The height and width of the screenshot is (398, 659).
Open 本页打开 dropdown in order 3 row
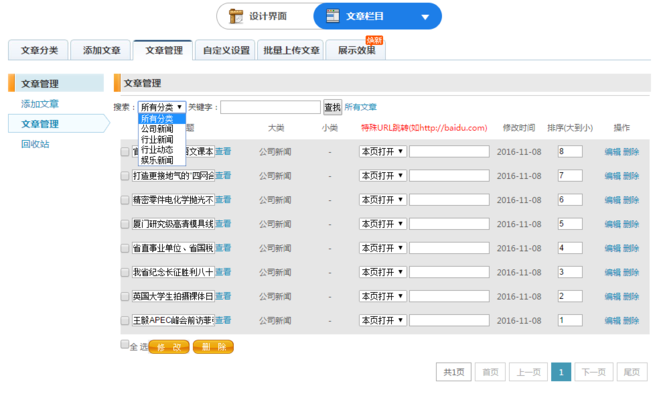[x=382, y=272]
